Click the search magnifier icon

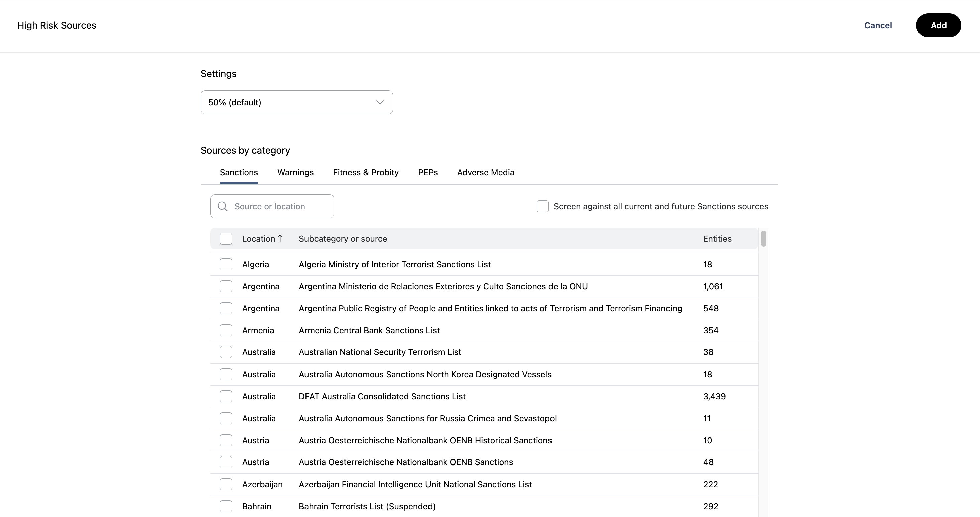click(223, 206)
